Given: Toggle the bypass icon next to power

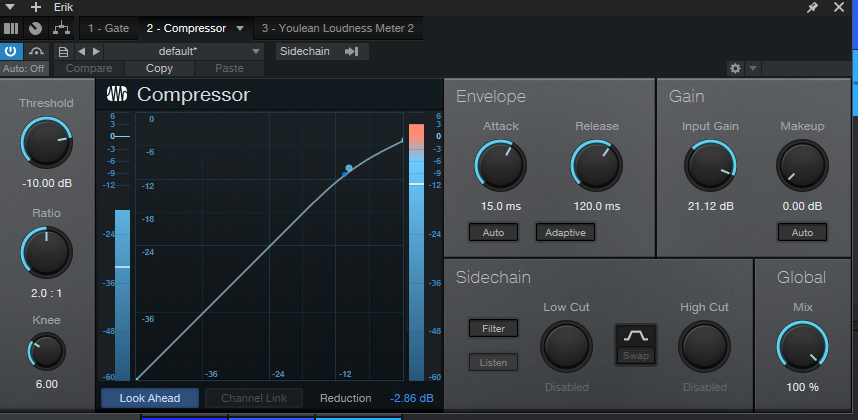Looking at the screenshot, I should pos(36,51).
